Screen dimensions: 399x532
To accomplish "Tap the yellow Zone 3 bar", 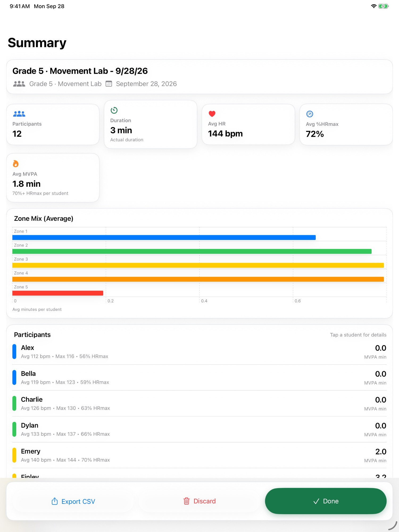I will click(198, 265).
